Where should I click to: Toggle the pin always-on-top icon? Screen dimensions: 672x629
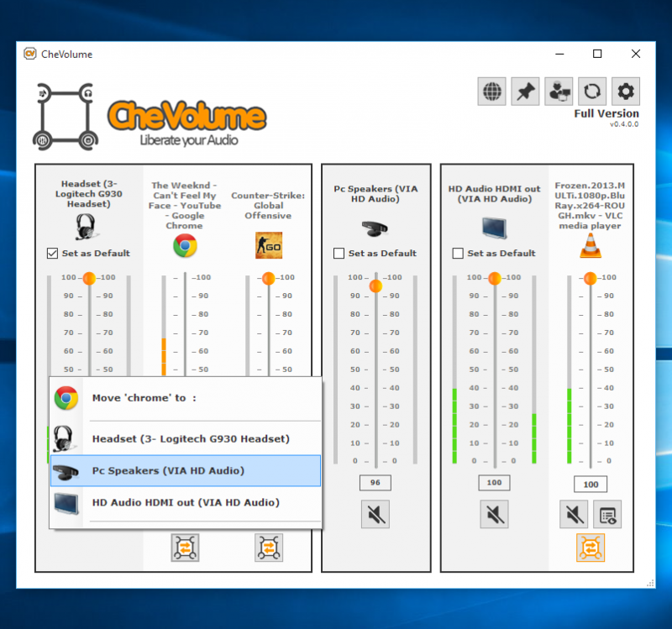(x=525, y=92)
